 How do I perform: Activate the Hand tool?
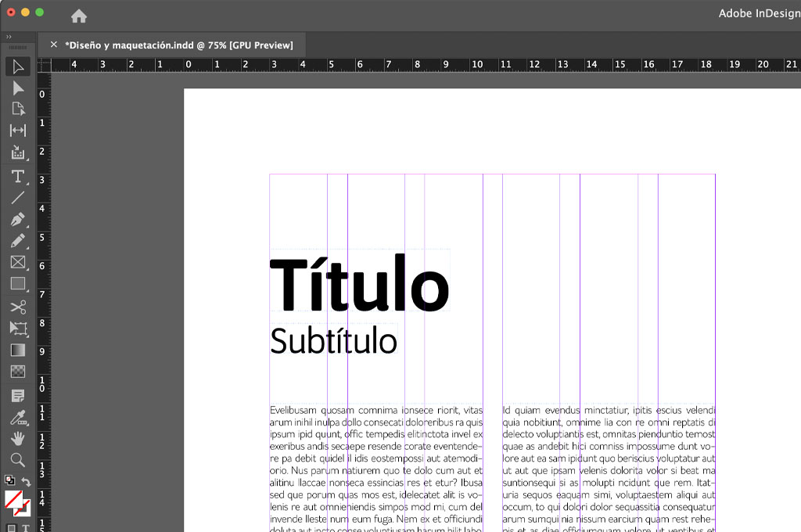click(18, 439)
